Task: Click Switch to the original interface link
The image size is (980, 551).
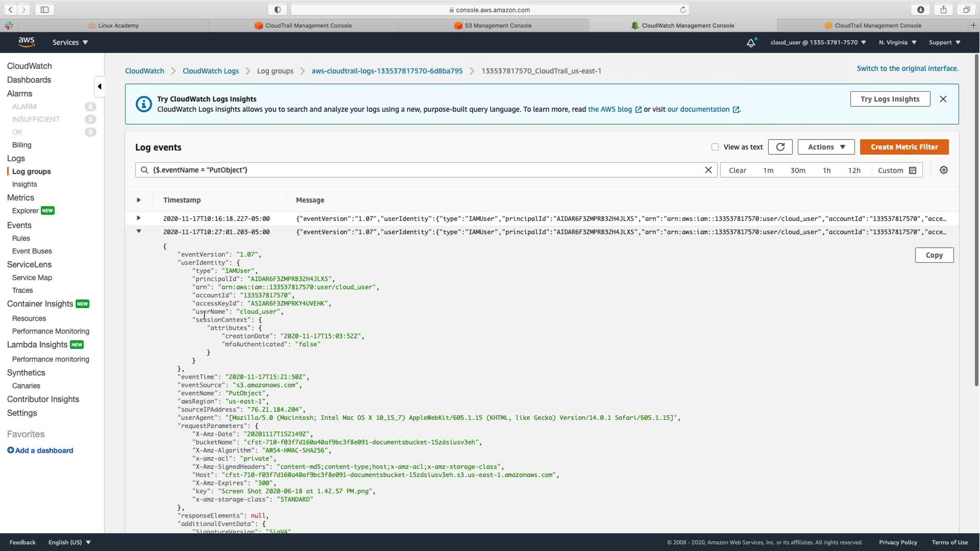Action: coord(908,68)
